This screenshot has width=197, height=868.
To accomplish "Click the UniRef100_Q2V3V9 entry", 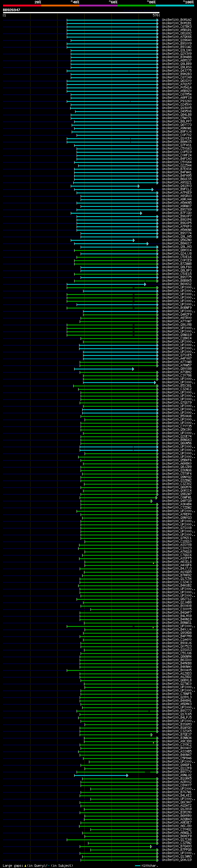I will [x=177, y=54].
